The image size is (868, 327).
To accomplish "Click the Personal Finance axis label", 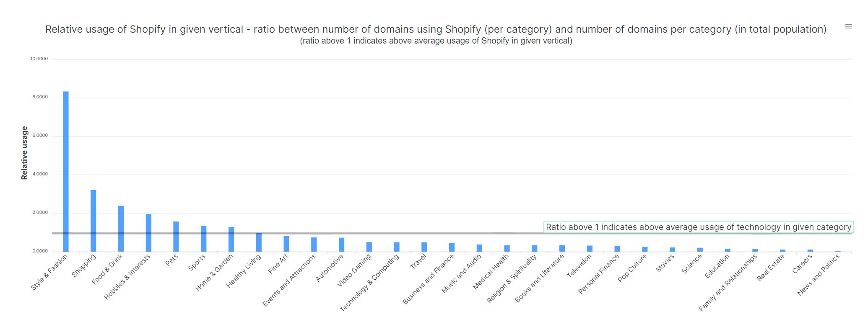I will (x=599, y=274).
